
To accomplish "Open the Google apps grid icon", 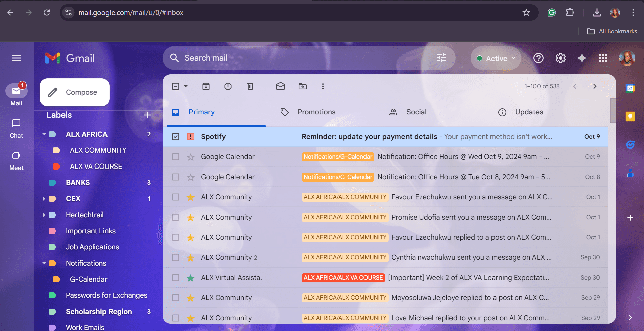I will [603, 58].
